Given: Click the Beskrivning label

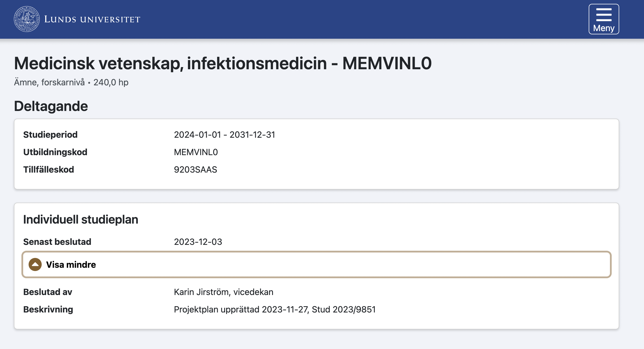Looking at the screenshot, I should pyautogui.click(x=48, y=309).
